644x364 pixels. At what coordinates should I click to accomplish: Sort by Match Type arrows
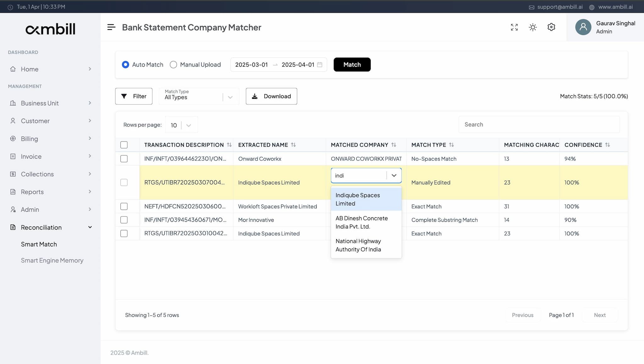(452, 145)
